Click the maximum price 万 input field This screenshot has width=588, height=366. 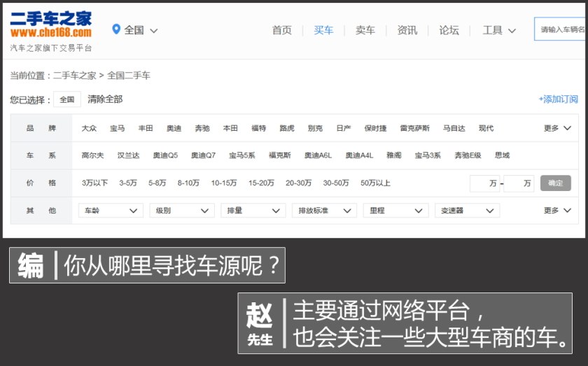[x=519, y=183]
